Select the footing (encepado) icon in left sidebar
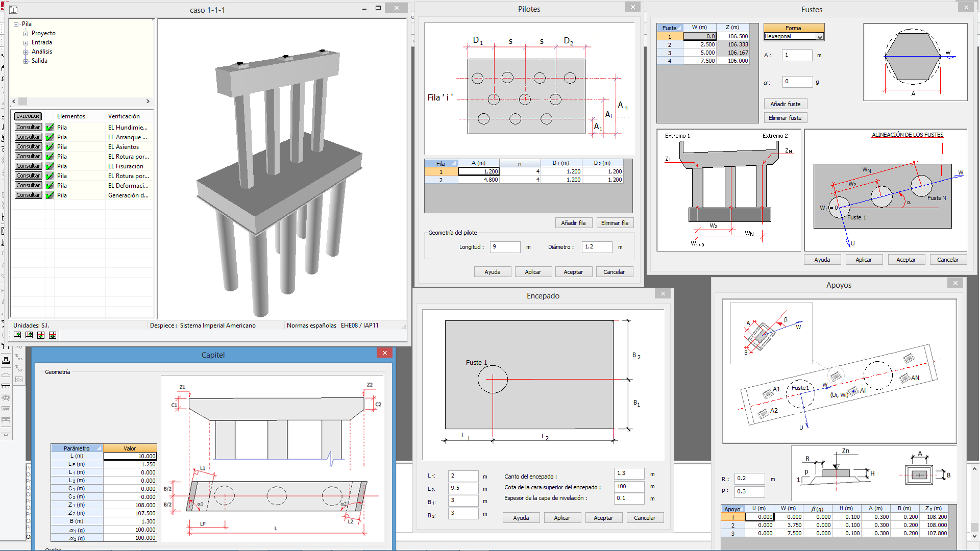 coord(6,360)
